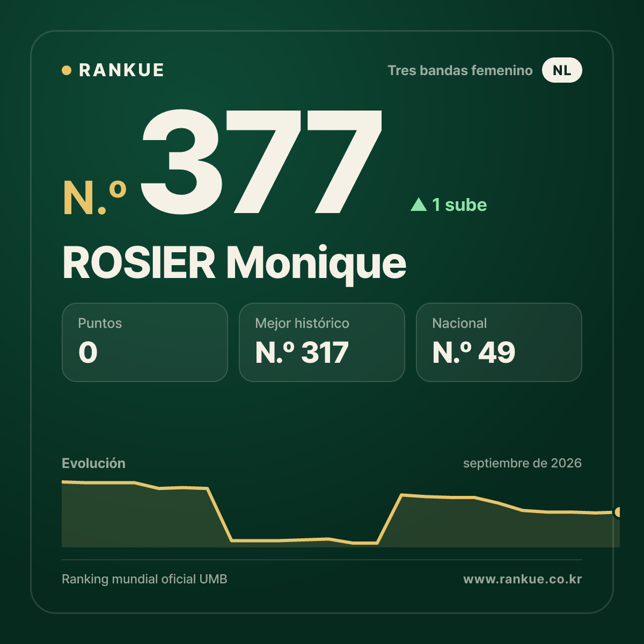Open the www.rankue.co.kr link
644x644 pixels.
(x=522, y=579)
